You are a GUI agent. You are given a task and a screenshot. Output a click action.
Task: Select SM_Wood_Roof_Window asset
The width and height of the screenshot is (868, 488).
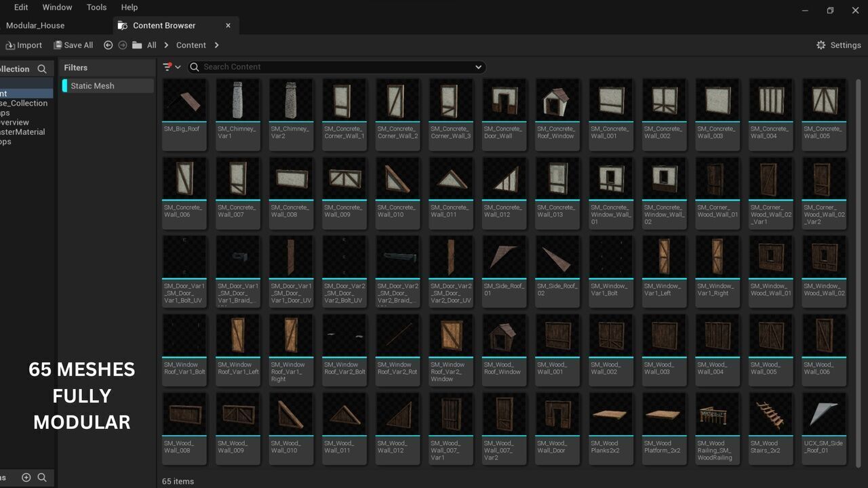click(505, 350)
